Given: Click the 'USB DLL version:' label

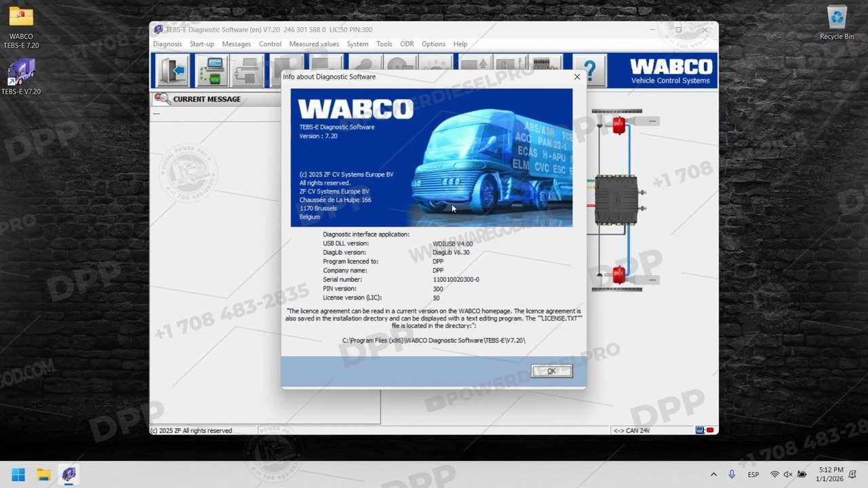Looking at the screenshot, I should (x=346, y=243).
